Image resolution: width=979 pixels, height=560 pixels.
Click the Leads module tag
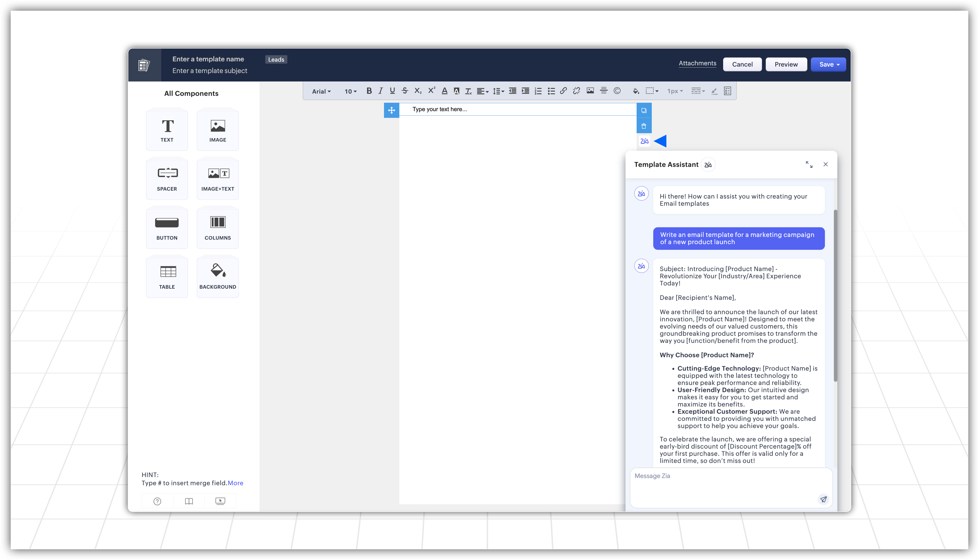pos(276,60)
